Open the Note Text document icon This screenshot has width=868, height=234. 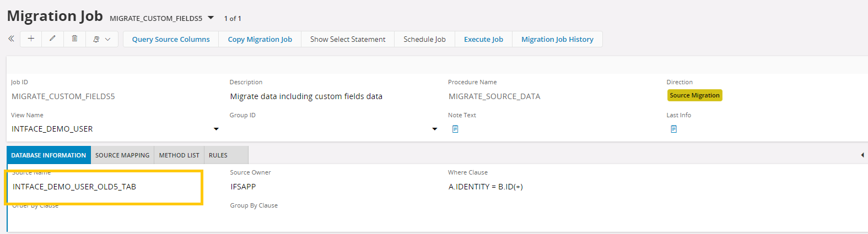tap(455, 129)
